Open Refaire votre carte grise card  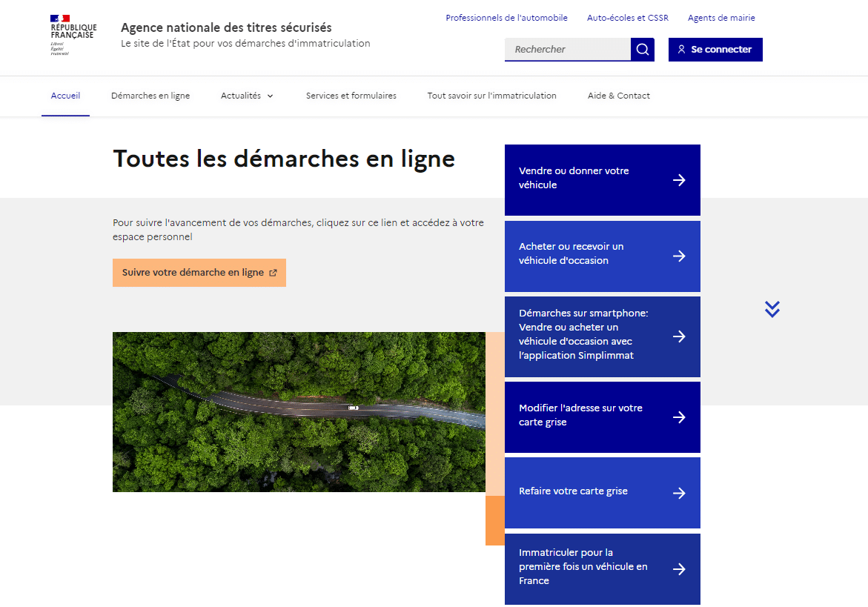point(603,493)
